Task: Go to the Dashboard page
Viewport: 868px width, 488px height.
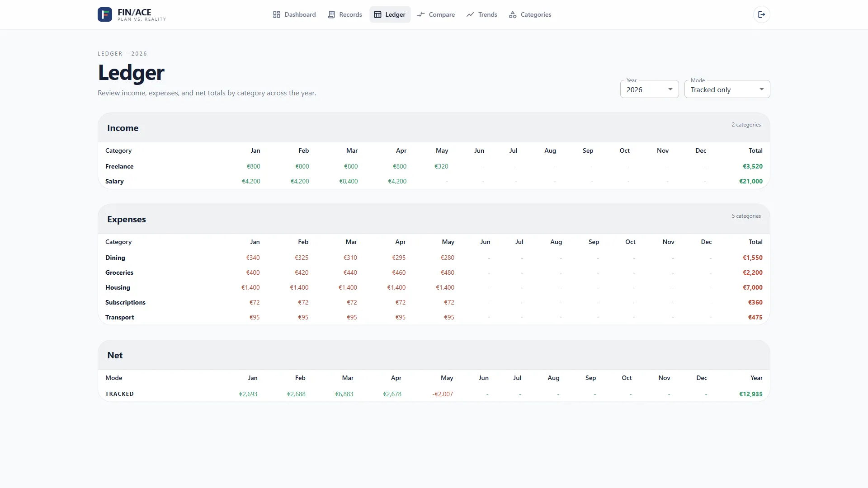Action: pyautogui.click(x=294, y=14)
